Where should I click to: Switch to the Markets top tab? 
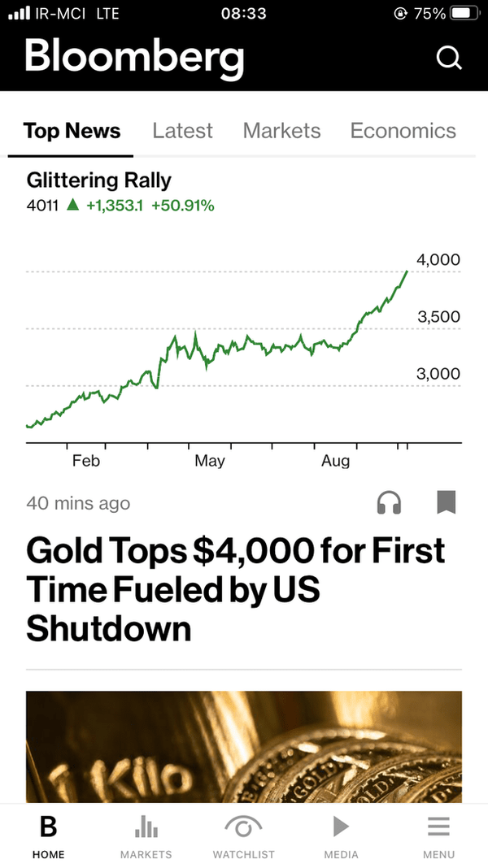[281, 131]
